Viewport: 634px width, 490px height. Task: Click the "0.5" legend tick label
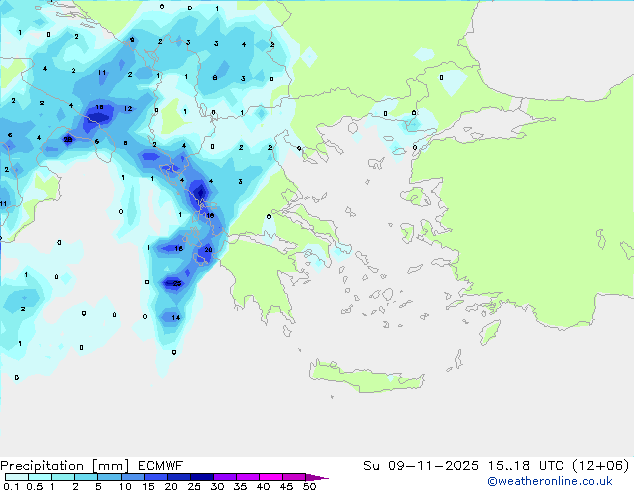click(x=35, y=486)
